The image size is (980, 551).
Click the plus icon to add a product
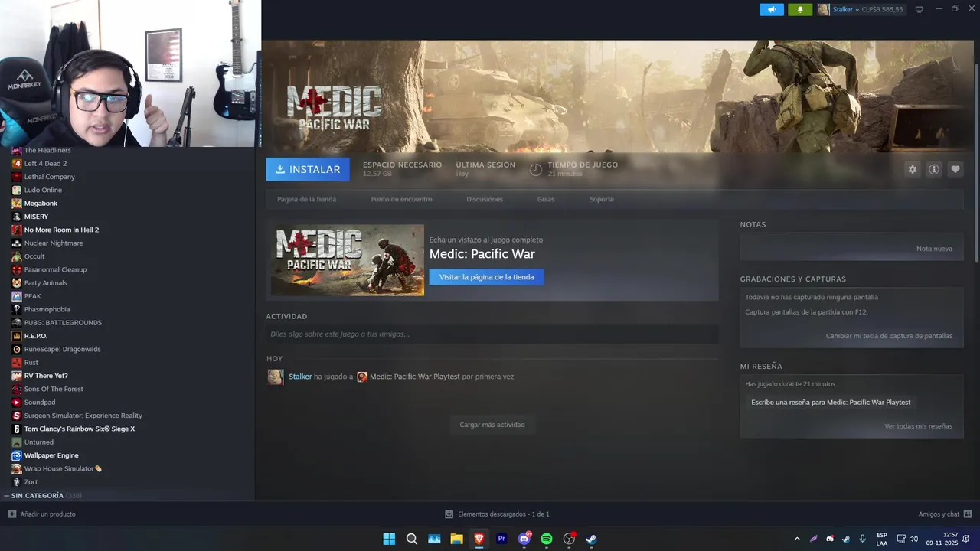click(x=11, y=514)
